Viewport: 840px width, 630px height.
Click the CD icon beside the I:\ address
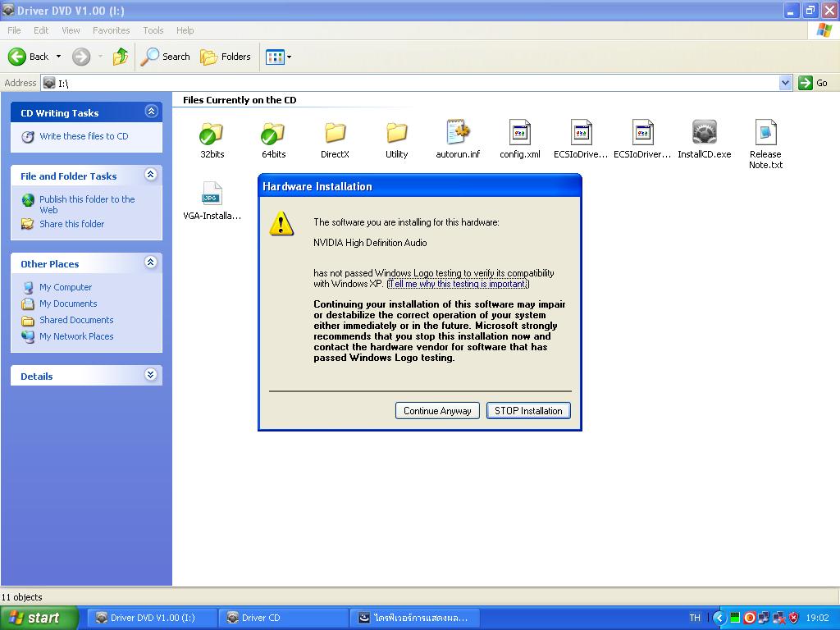49,83
